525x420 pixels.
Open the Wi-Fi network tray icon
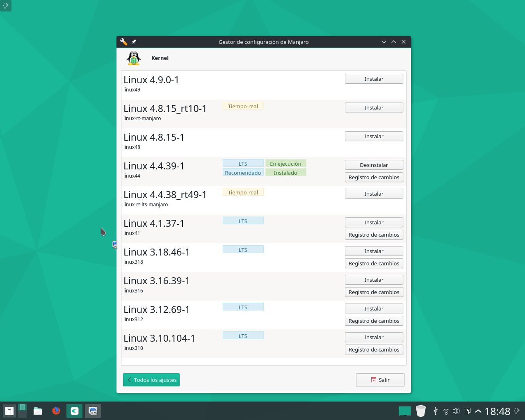point(446,411)
